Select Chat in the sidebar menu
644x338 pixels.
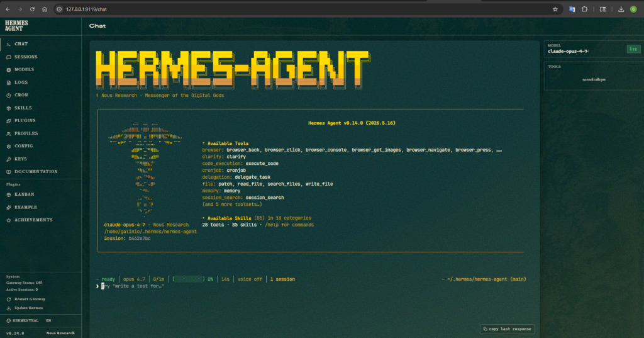pyautogui.click(x=41, y=44)
